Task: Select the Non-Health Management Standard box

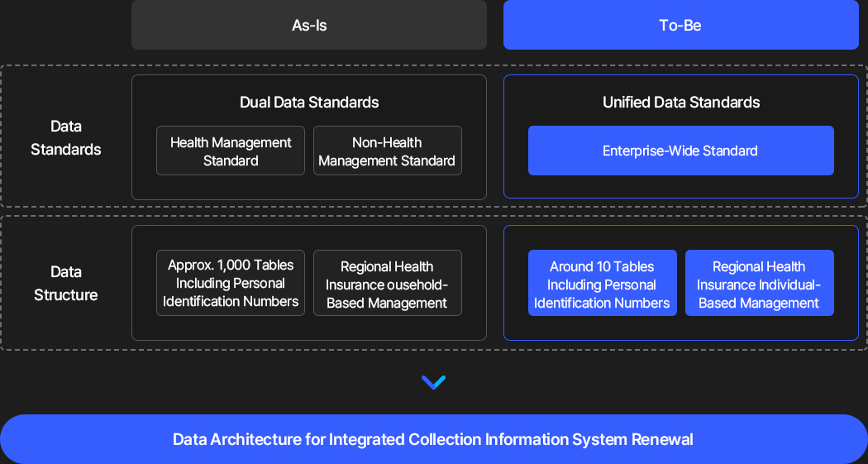Action: (x=388, y=151)
